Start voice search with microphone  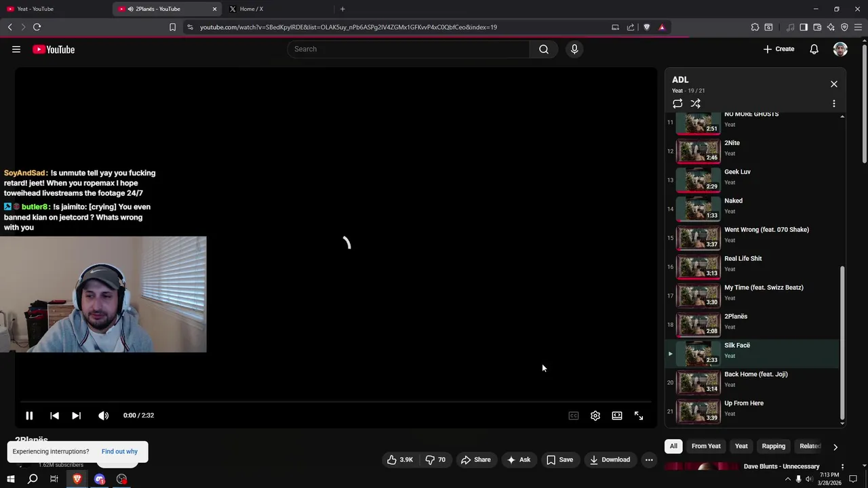coord(574,49)
